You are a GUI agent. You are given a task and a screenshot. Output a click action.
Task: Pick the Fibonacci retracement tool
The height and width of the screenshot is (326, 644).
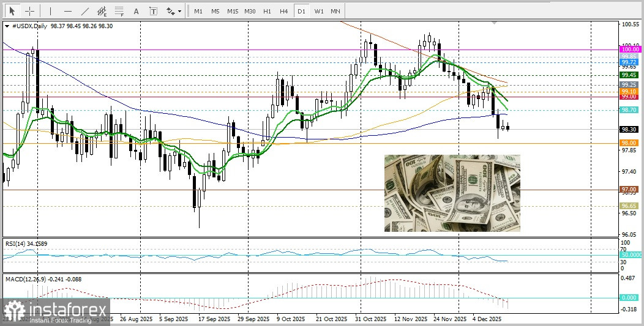coord(119,11)
